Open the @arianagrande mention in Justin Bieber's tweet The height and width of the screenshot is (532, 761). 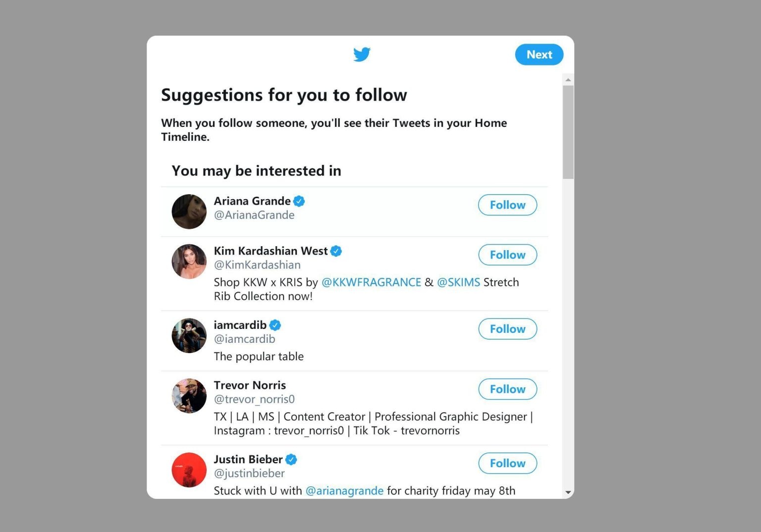(345, 490)
